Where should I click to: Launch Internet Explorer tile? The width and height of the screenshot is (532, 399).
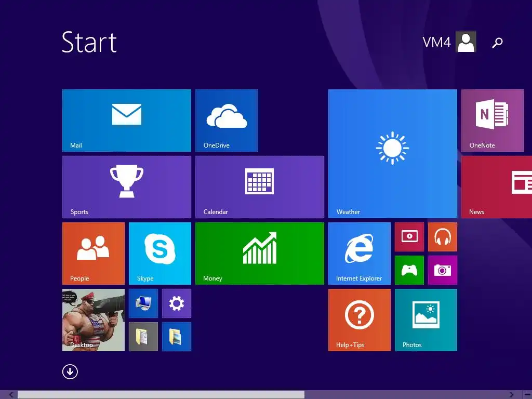pyautogui.click(x=360, y=254)
